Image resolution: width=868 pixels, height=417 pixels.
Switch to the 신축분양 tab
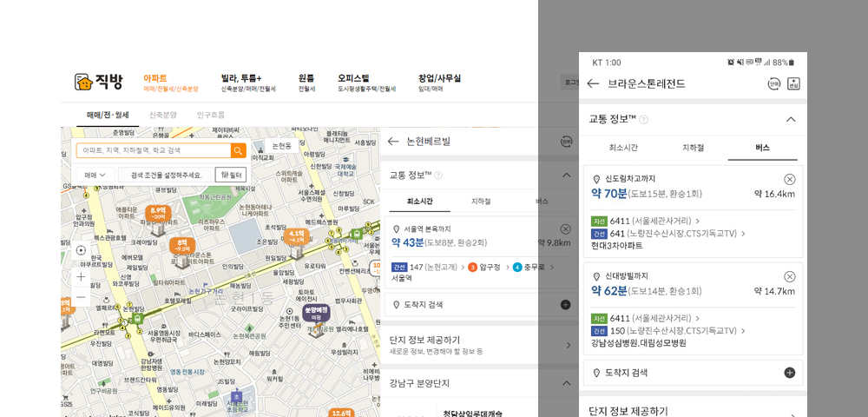click(163, 116)
